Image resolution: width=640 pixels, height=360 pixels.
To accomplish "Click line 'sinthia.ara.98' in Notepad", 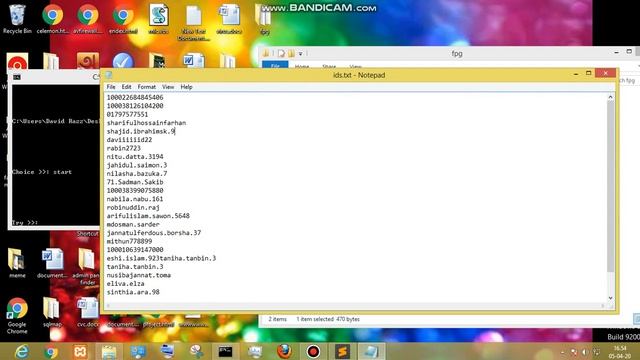I will pyautogui.click(x=133, y=292).
